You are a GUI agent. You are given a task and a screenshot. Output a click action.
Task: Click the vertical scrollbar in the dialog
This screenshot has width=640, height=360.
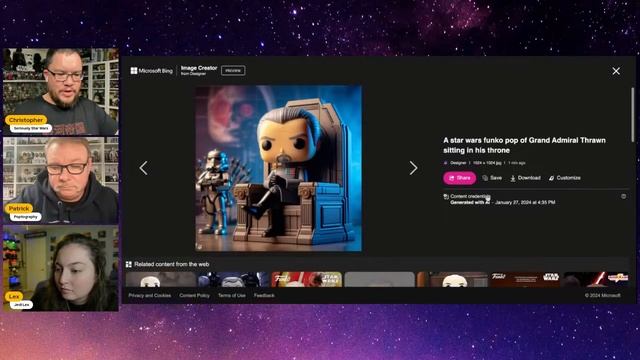tap(633, 115)
